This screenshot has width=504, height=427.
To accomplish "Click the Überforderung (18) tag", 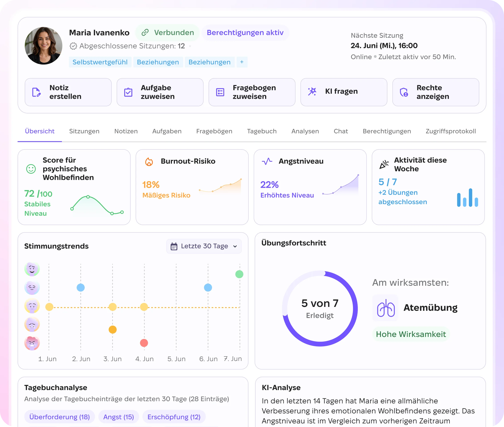I will tap(60, 417).
